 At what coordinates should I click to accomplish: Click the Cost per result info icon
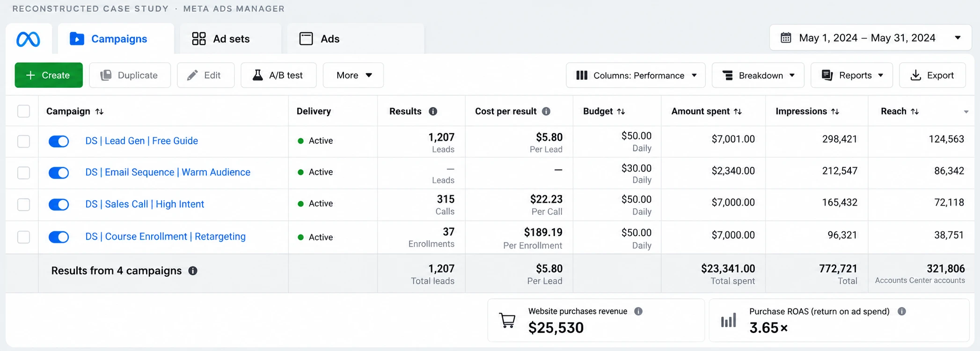click(546, 111)
